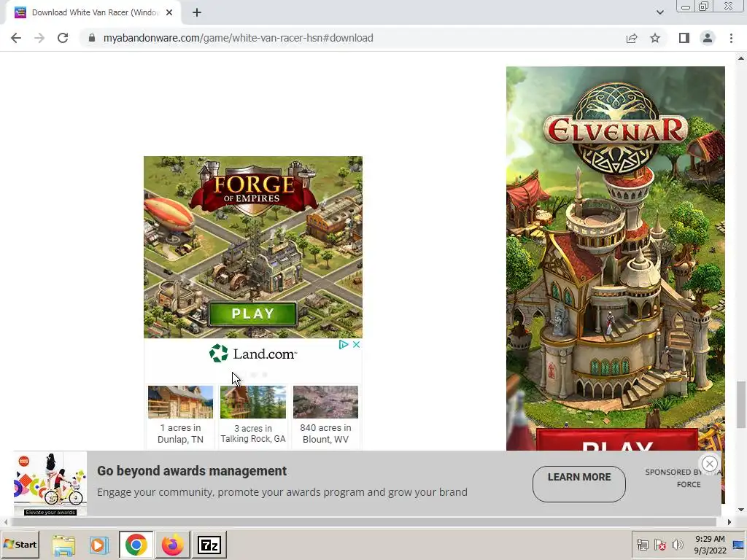Reload the current page
The width and height of the screenshot is (747, 560).
pyautogui.click(x=63, y=38)
